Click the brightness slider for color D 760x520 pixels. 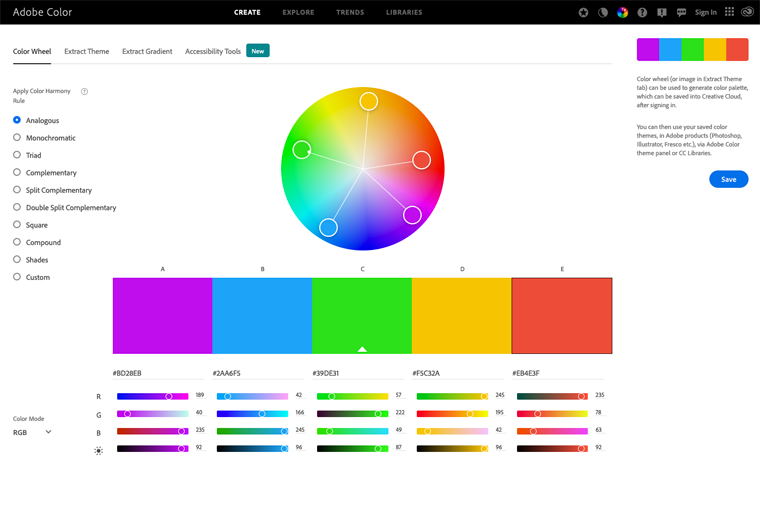tap(452, 449)
